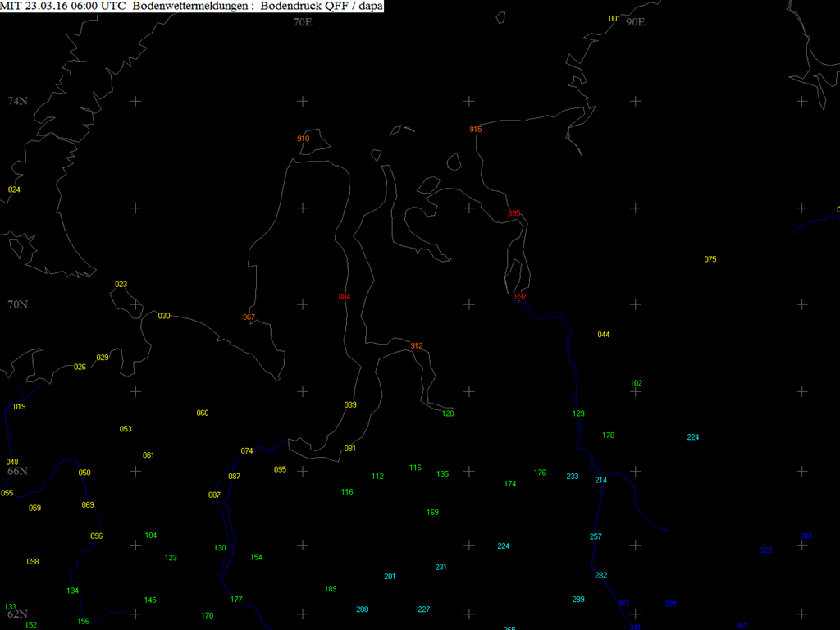Select the orange 915 station value

point(476,130)
